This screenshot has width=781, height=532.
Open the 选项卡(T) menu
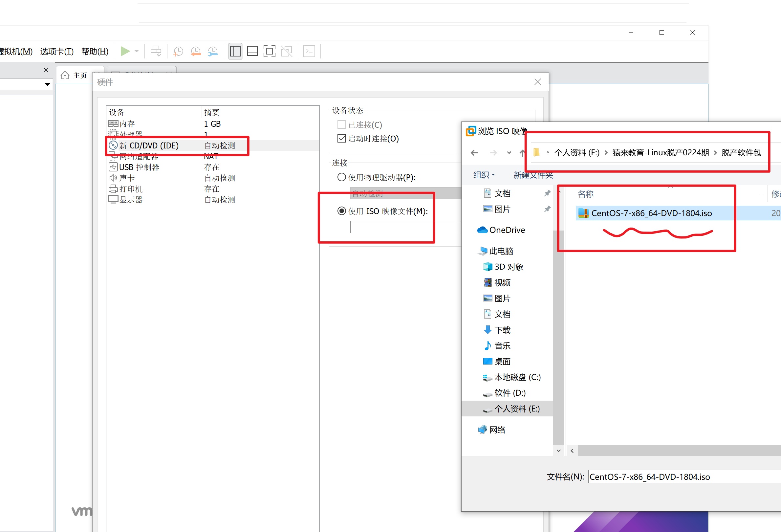(57, 52)
